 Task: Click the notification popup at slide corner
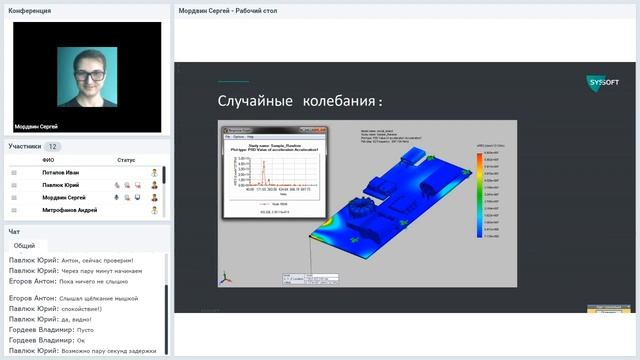[609, 309]
